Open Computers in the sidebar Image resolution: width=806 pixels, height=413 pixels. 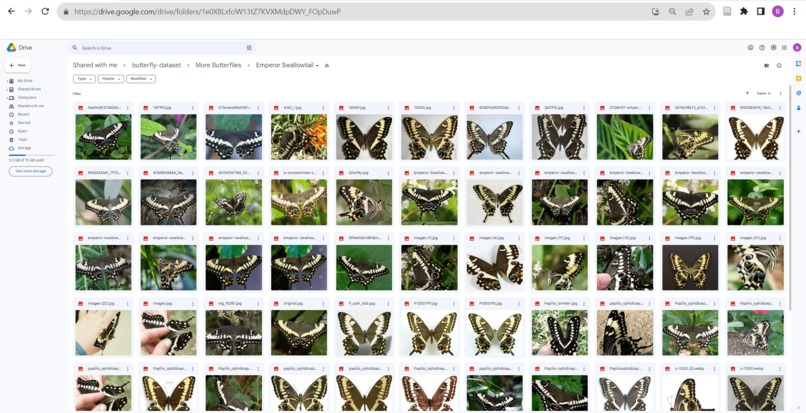tap(27, 97)
